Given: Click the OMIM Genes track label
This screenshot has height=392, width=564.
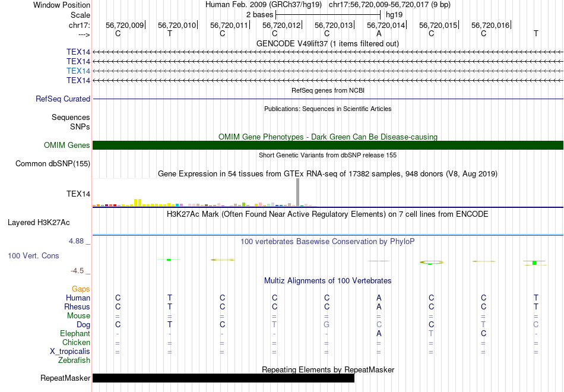Looking at the screenshot, I should point(66,145).
